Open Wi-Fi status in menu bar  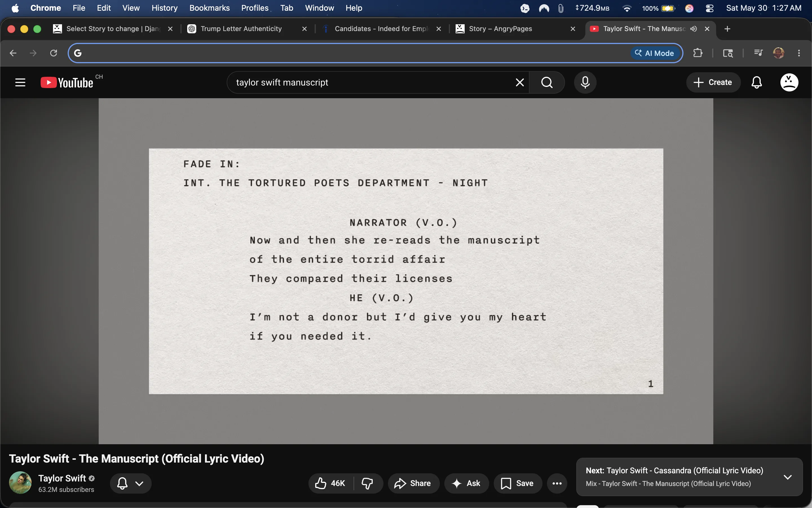click(626, 8)
